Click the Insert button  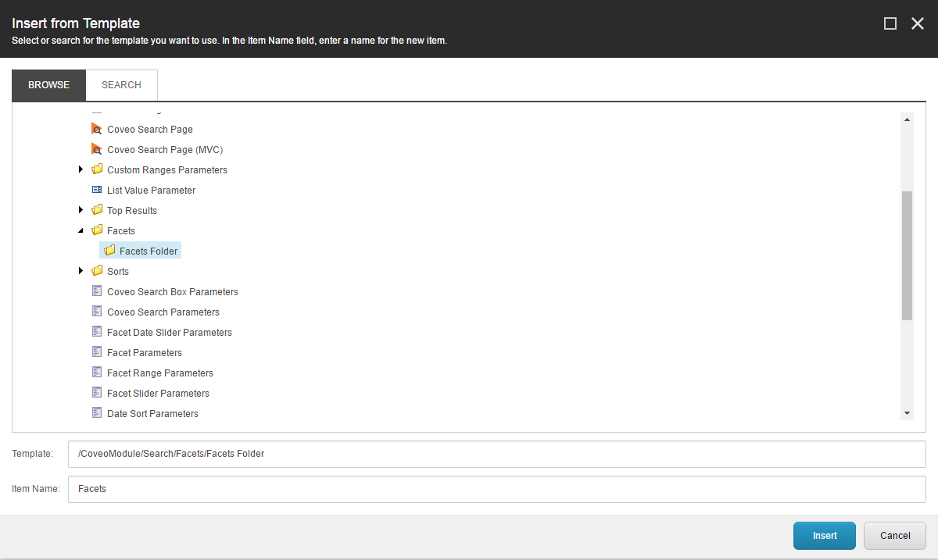tap(824, 536)
